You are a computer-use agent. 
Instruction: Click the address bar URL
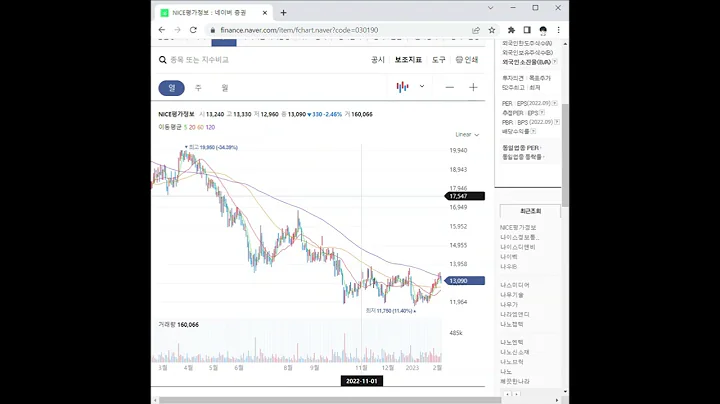coord(299,30)
